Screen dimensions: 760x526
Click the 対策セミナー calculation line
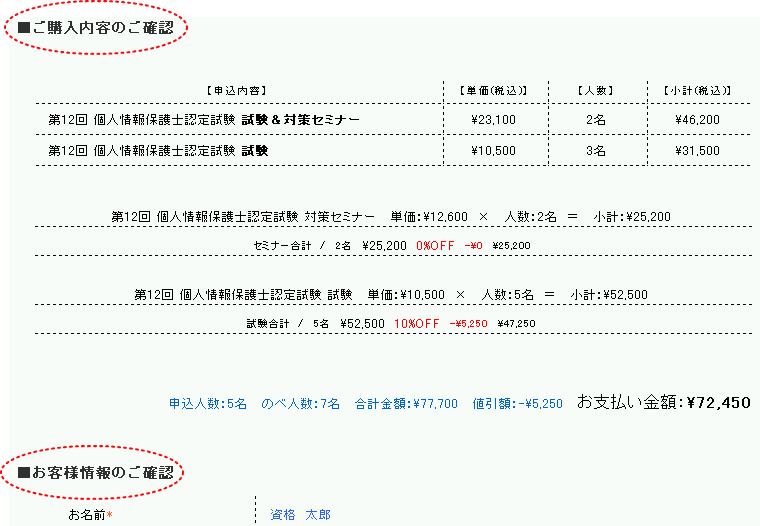coord(391,217)
